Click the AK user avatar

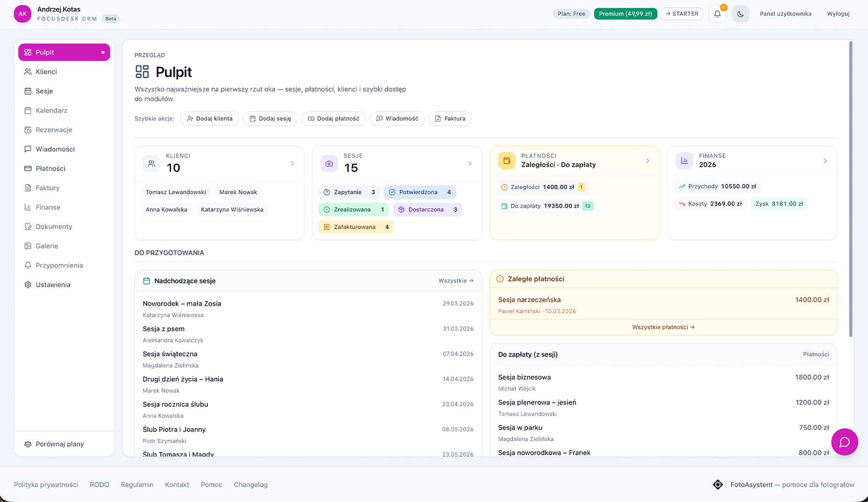pos(22,14)
